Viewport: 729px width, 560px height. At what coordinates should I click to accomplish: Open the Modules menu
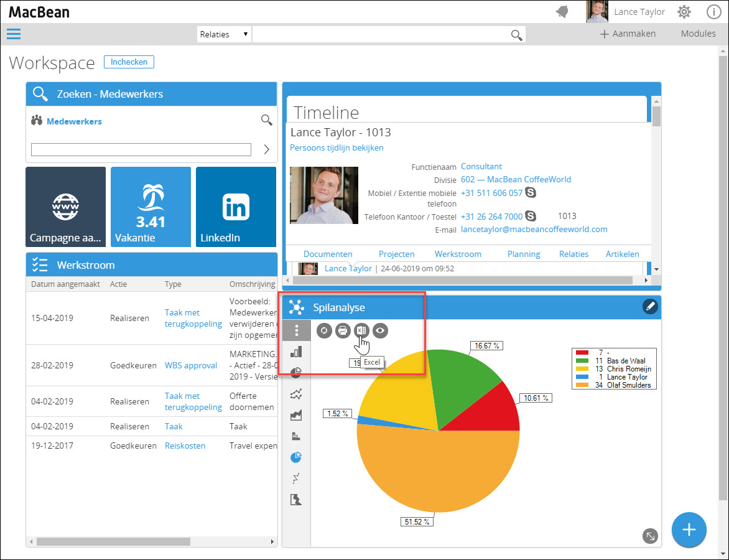[698, 34]
